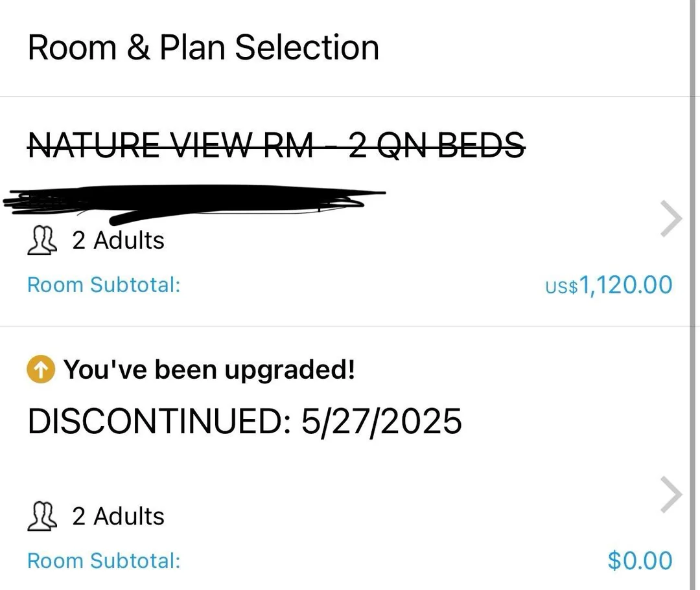Expand the Nature View room details chevron
This screenshot has width=700, height=590.
click(671, 220)
